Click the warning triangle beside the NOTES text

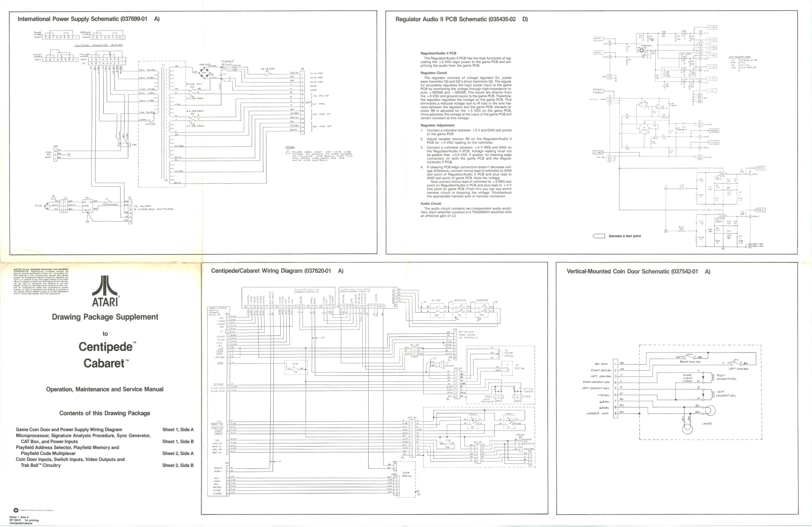coord(288,152)
